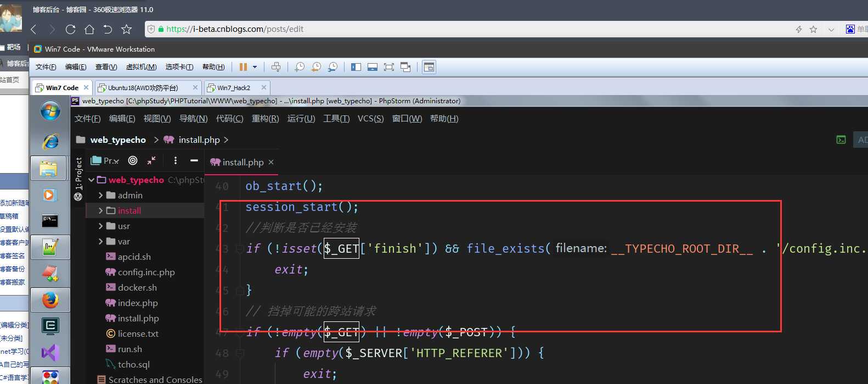Viewport: 868px width, 384px height.
Task: Open Visual Studio from taskbar
Action: (x=50, y=353)
